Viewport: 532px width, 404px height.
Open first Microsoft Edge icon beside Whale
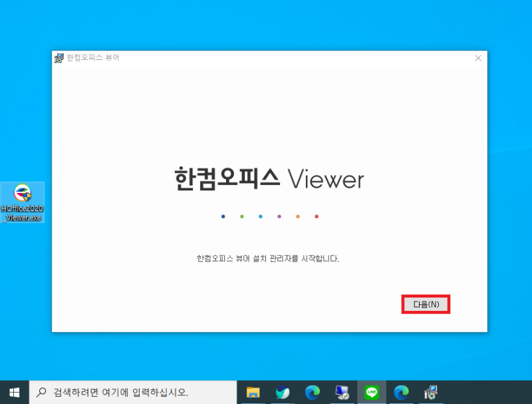pyautogui.click(x=312, y=393)
